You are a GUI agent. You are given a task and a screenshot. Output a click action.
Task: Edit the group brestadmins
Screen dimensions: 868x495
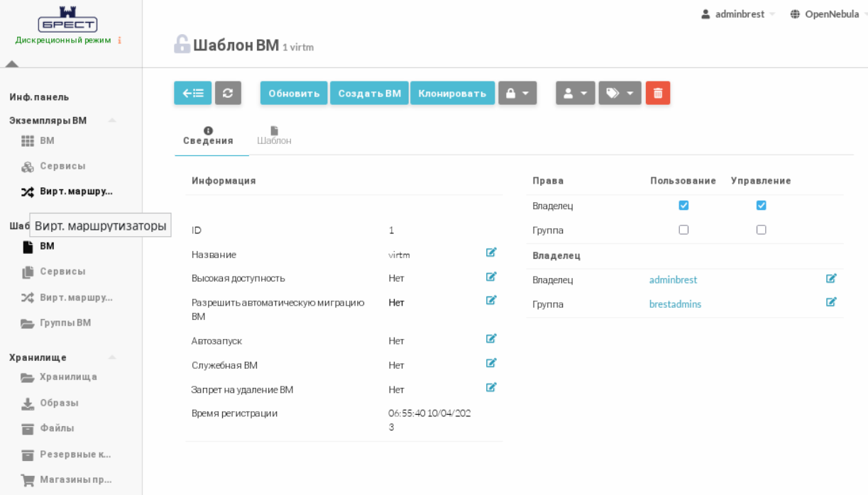[x=831, y=302]
